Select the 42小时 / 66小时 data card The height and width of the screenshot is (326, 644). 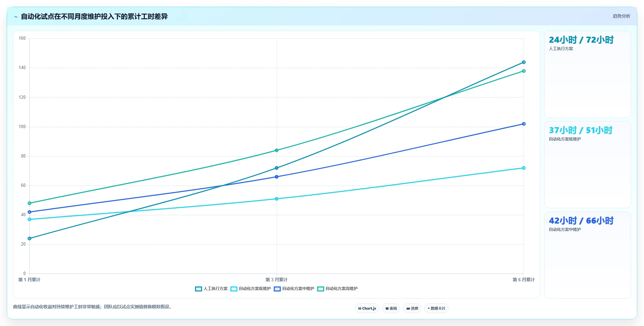587,255
